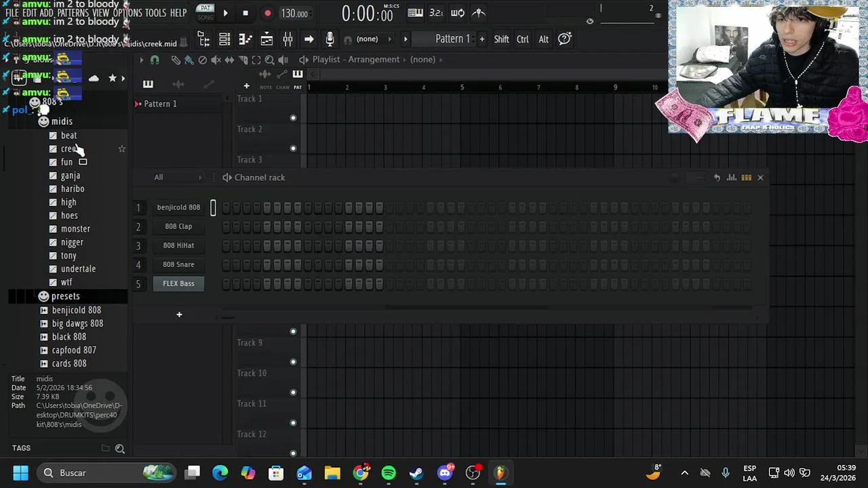Select the 808 Clap channel
The height and width of the screenshot is (488, 868).
pos(178,226)
